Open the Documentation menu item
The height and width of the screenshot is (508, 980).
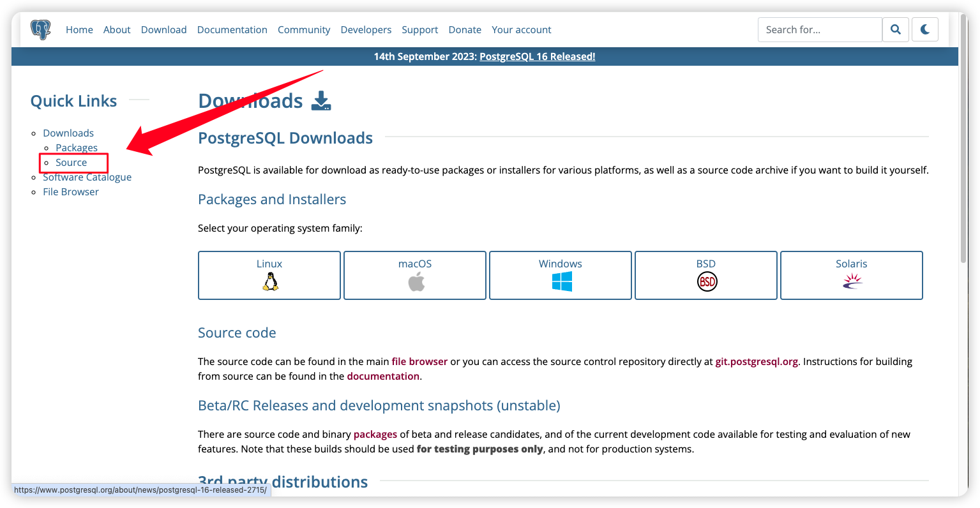(232, 29)
